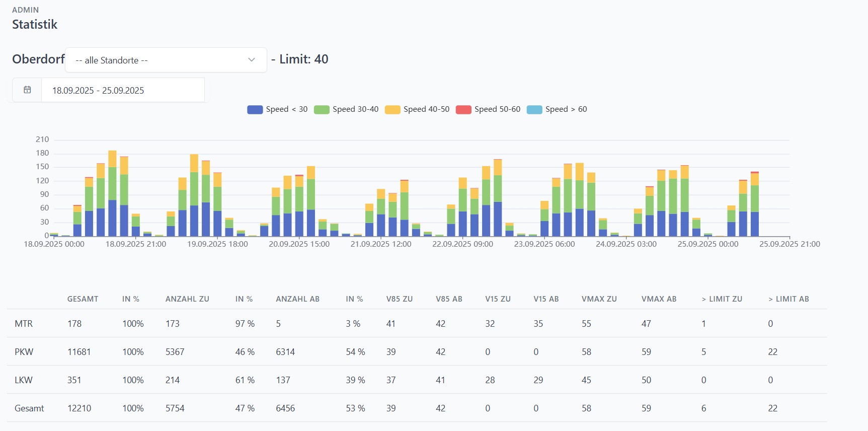Expand location list using the chevron arrow
The height and width of the screenshot is (431, 868).
tap(252, 60)
